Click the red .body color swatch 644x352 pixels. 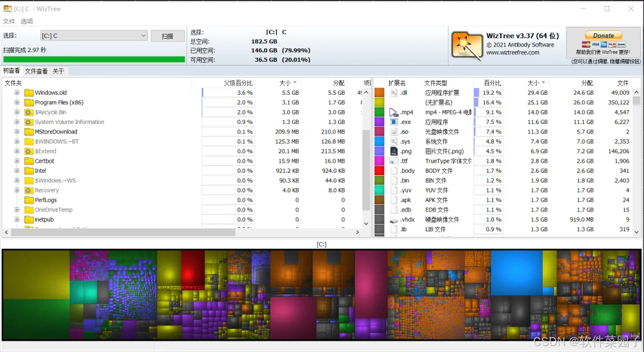click(x=379, y=171)
